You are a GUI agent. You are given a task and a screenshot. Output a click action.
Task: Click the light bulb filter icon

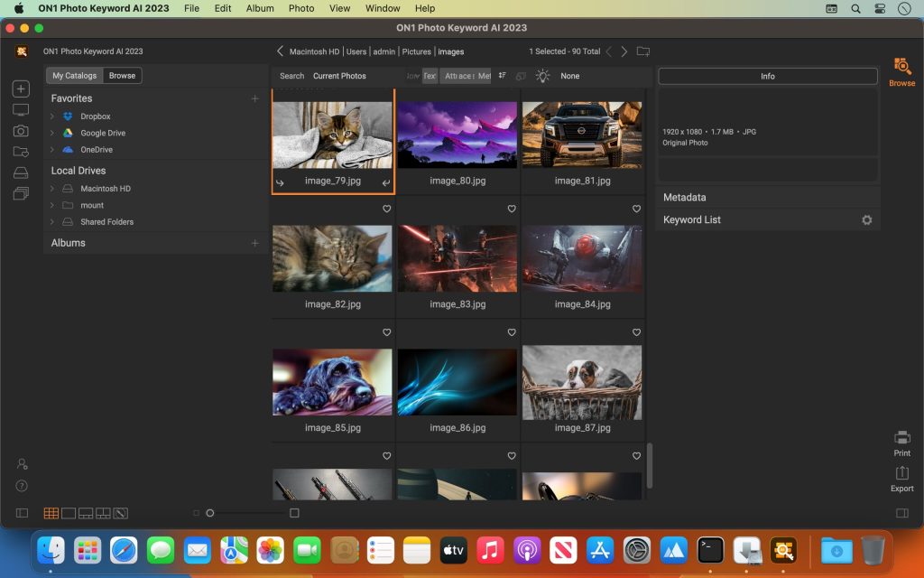click(542, 76)
